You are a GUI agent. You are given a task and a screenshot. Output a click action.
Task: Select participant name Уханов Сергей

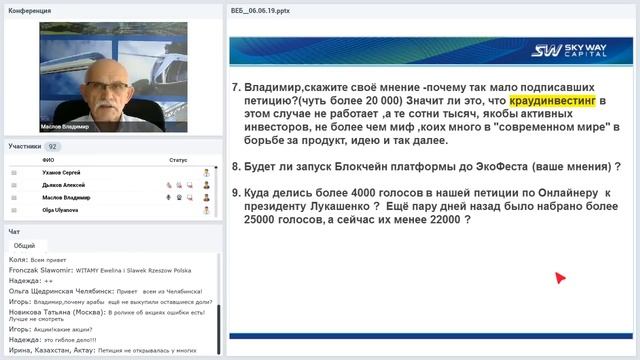coord(61,173)
